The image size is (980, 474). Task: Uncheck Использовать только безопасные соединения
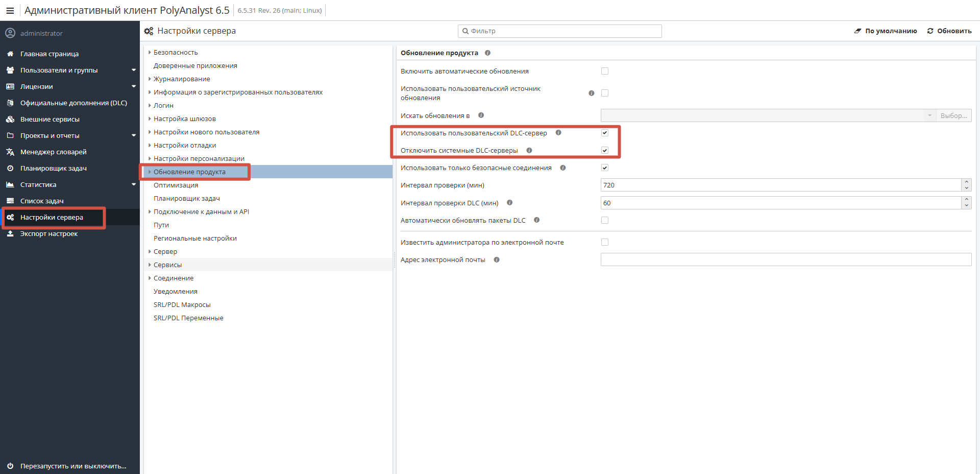[605, 168]
